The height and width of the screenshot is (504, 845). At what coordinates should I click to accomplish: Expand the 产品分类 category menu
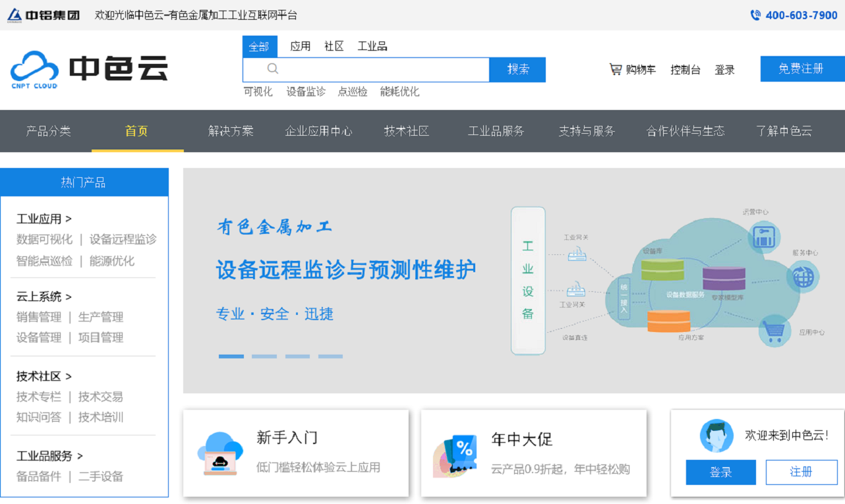coord(48,131)
